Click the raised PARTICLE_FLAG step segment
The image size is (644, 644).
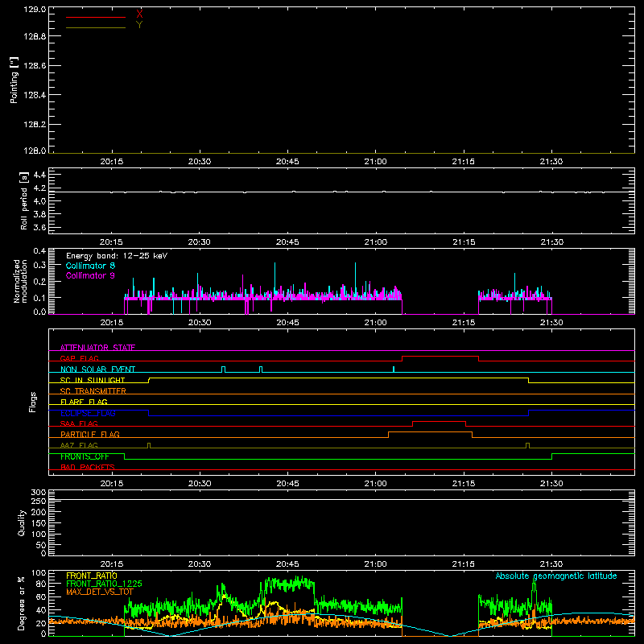(430, 432)
